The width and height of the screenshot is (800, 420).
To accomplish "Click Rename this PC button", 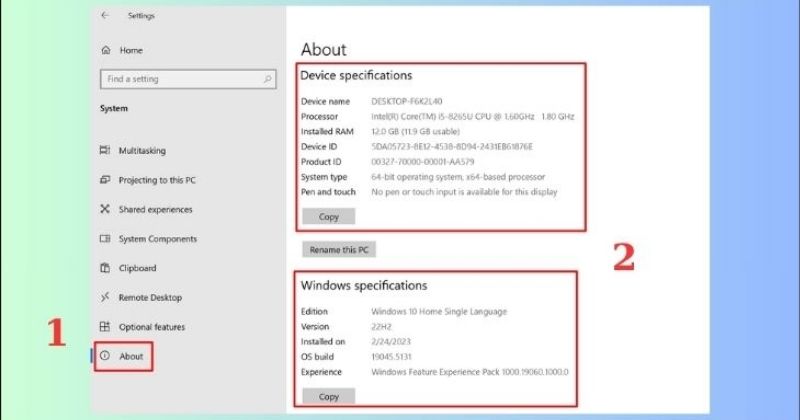I will coord(339,250).
